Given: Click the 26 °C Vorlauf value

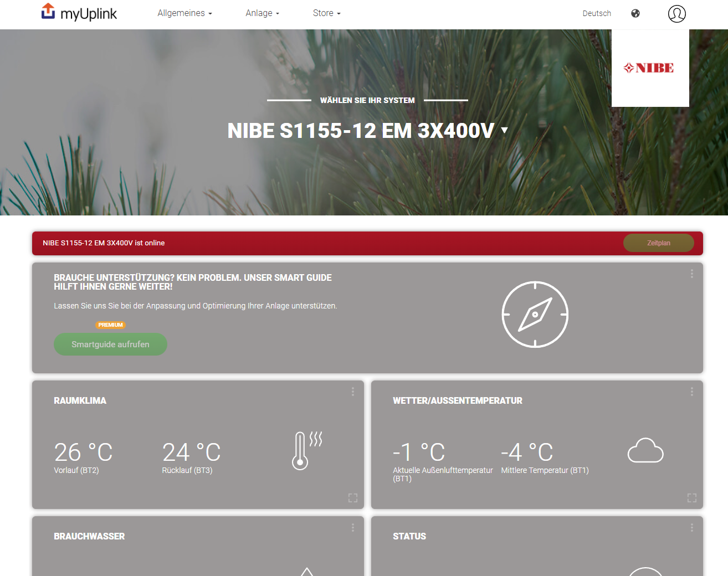Looking at the screenshot, I should (x=83, y=452).
